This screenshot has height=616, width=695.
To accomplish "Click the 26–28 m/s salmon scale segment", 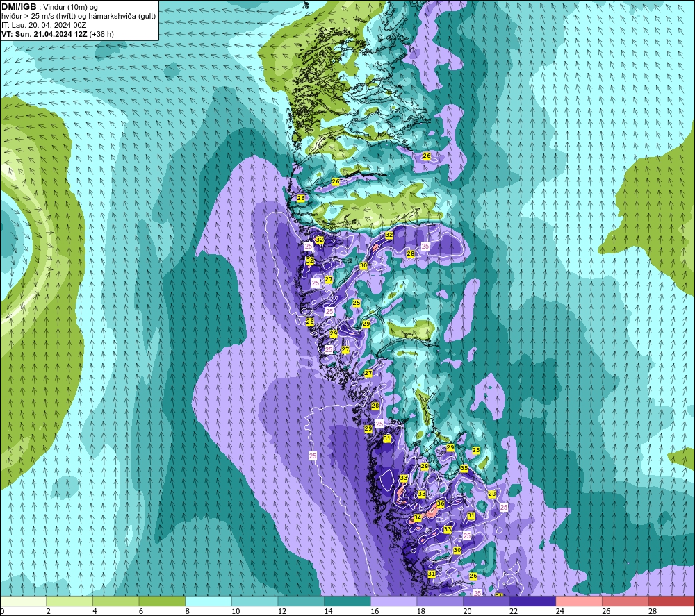I will click(x=625, y=601).
